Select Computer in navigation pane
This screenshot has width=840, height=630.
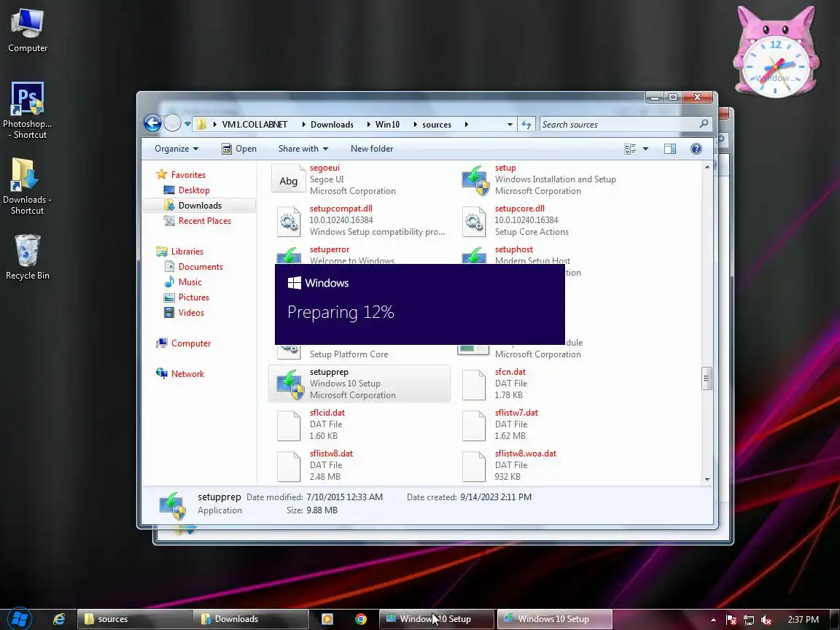(x=183, y=343)
